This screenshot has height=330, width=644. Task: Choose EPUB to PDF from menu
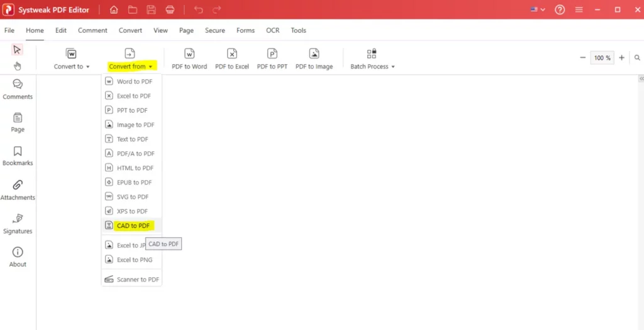(131, 182)
